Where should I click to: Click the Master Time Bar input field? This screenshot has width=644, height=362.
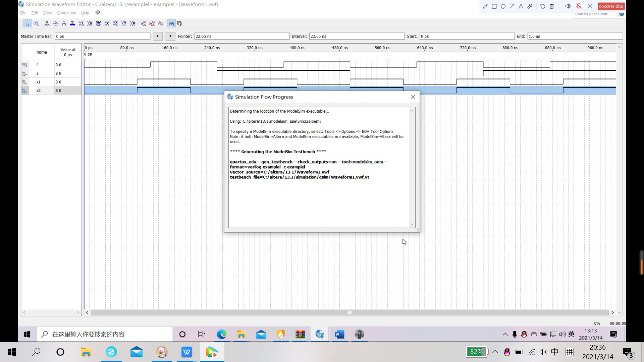102,36
